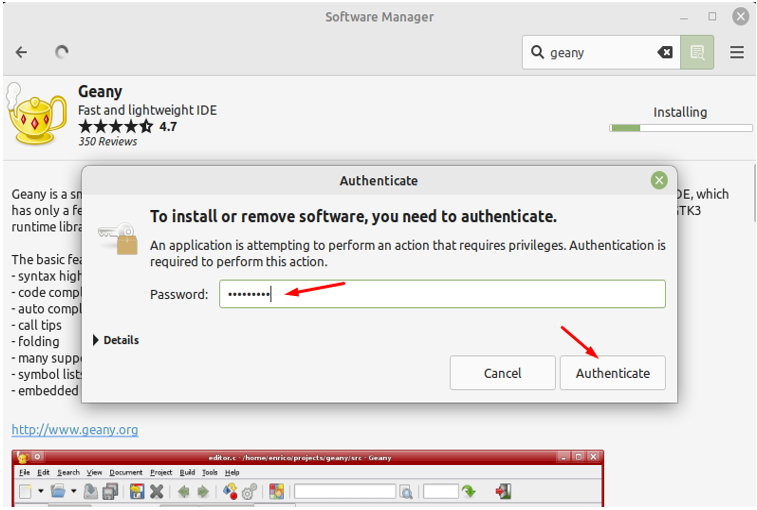This screenshot has width=757, height=510.
Task: Click New file icon in Geany screenshot
Action: coord(26,492)
